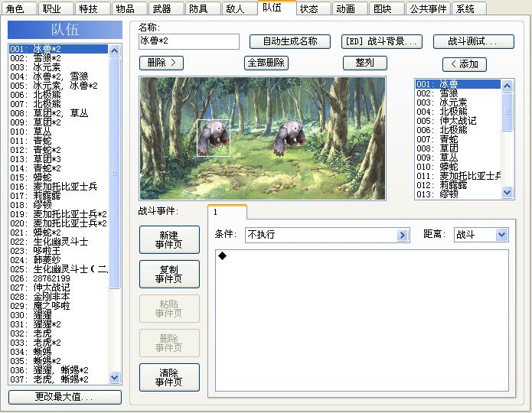This screenshot has height=413, width=532.
Task: Select troop 008: 草团*2, 草丛
Action: click(58, 113)
